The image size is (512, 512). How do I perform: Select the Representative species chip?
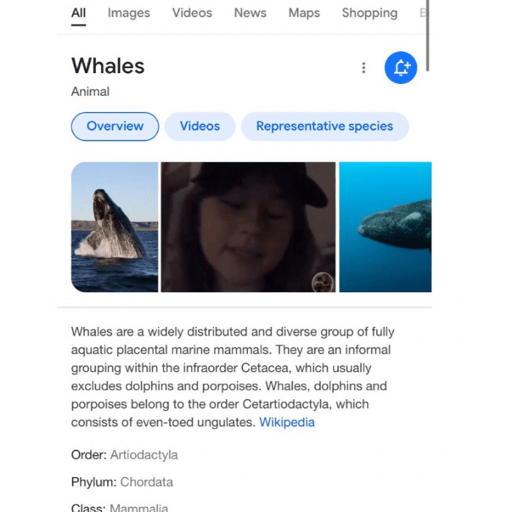325,126
